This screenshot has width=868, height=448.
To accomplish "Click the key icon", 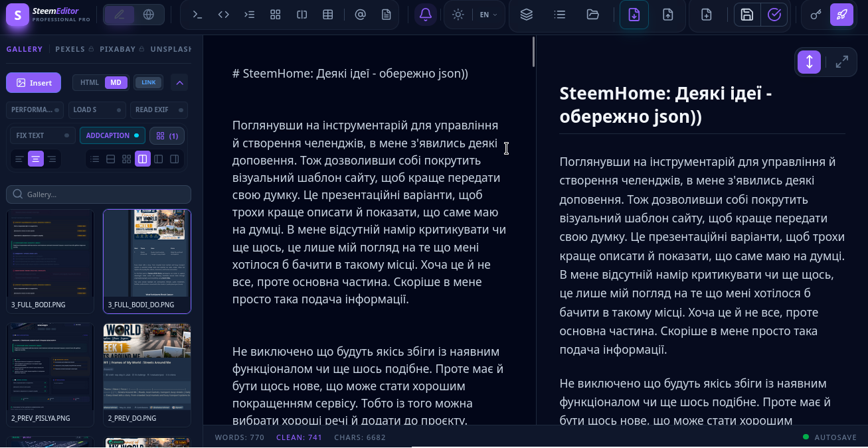I will click(x=816, y=15).
